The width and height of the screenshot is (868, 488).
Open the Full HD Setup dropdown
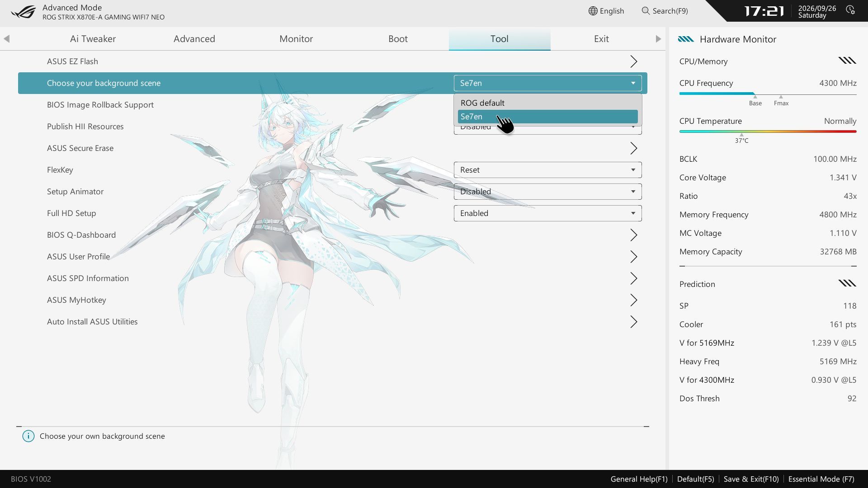coord(547,213)
